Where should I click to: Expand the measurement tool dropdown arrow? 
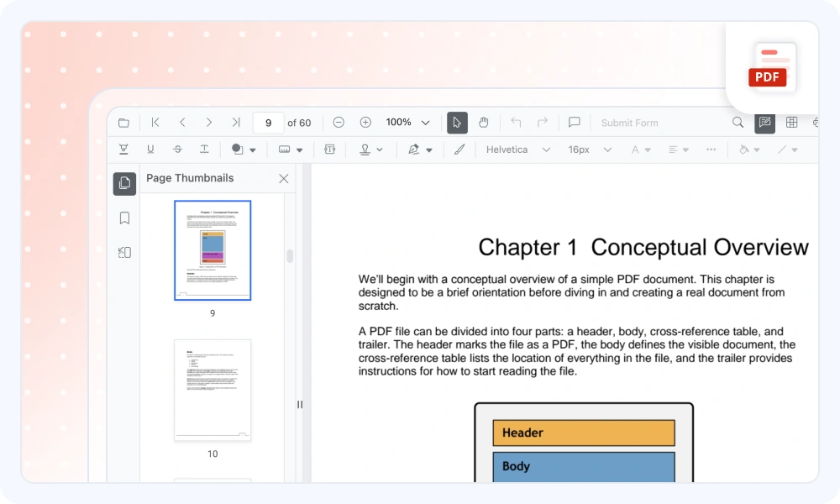300,150
